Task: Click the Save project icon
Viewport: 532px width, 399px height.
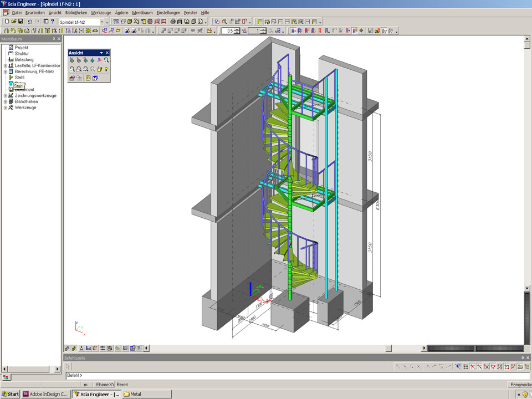Action: click(21, 22)
